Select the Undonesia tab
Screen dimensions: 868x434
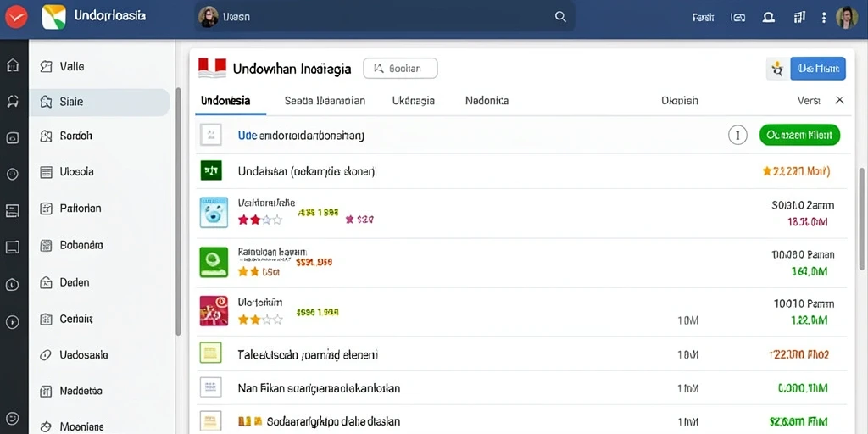[x=225, y=101]
